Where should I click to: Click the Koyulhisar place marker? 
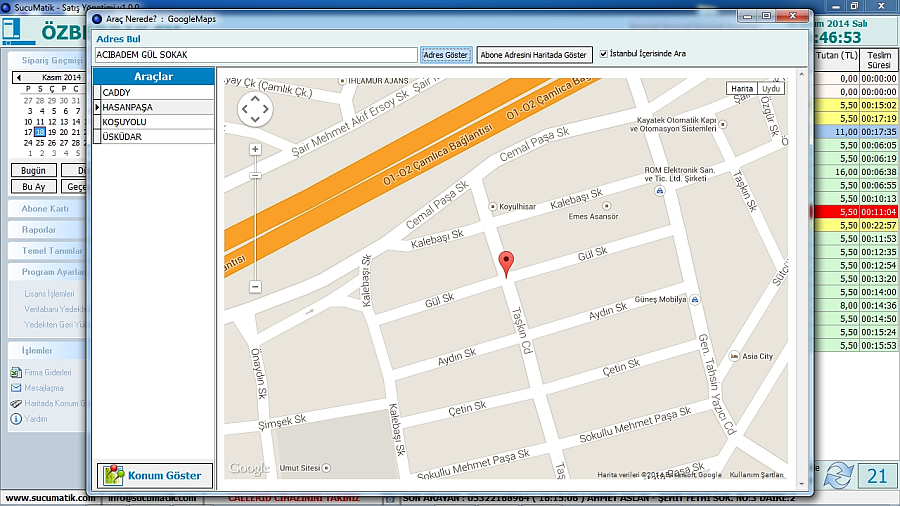[x=492, y=206]
